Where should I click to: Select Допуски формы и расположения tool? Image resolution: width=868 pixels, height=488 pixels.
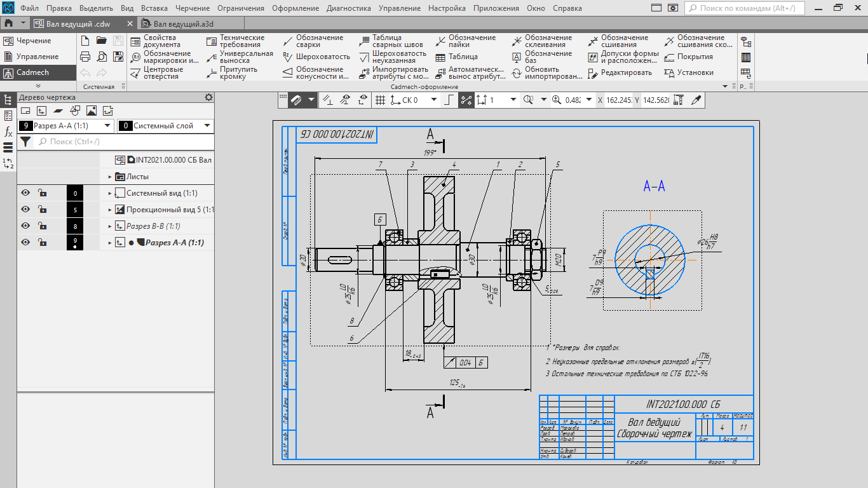pos(621,57)
